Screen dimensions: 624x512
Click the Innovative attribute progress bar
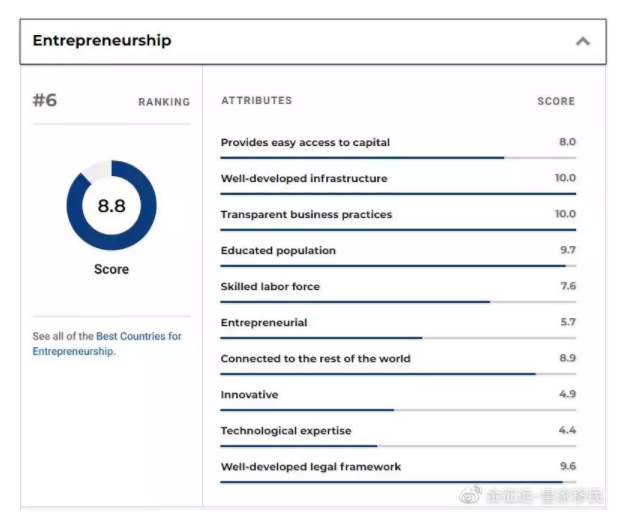coord(398,410)
